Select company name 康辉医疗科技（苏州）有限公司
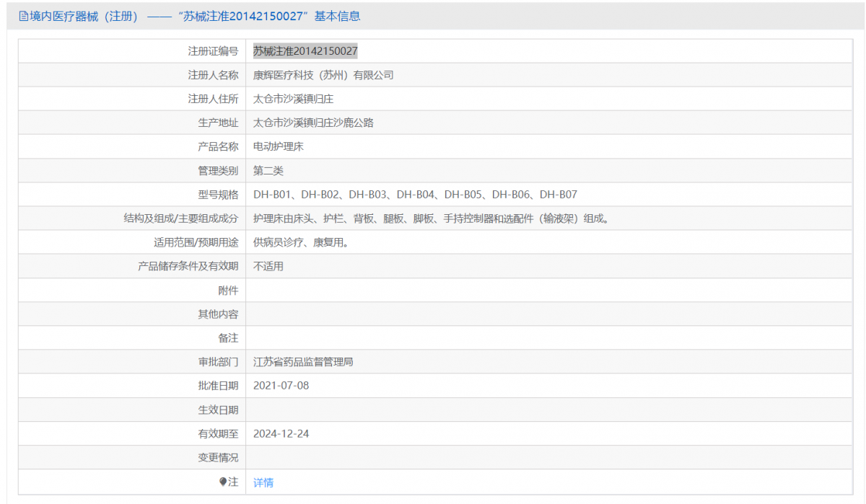Screen dimensions: 866x504 click(x=323, y=75)
